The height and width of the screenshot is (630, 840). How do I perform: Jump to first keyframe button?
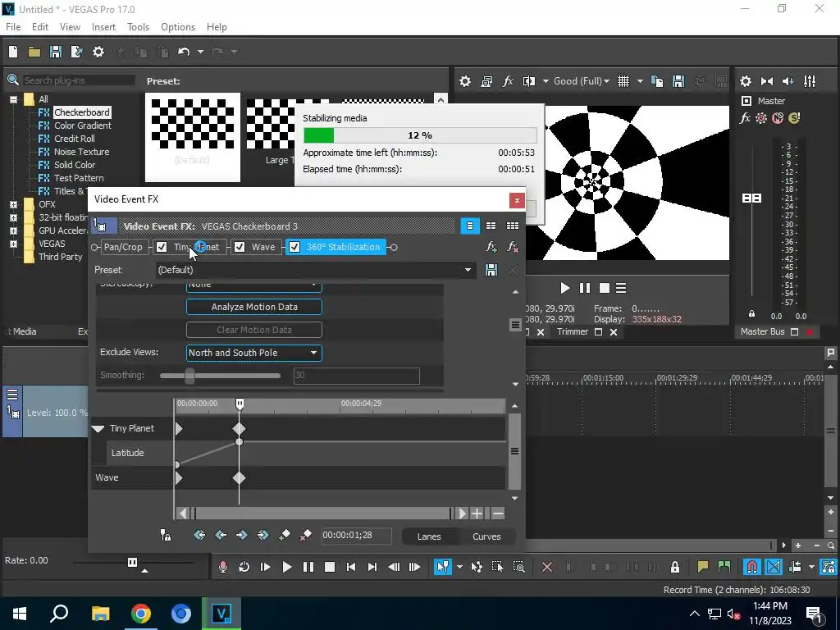(199, 535)
